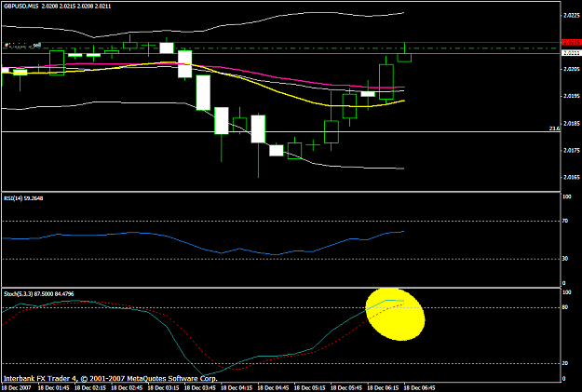
Task: Click Stochastic scale value 80
Action: (x=565, y=307)
